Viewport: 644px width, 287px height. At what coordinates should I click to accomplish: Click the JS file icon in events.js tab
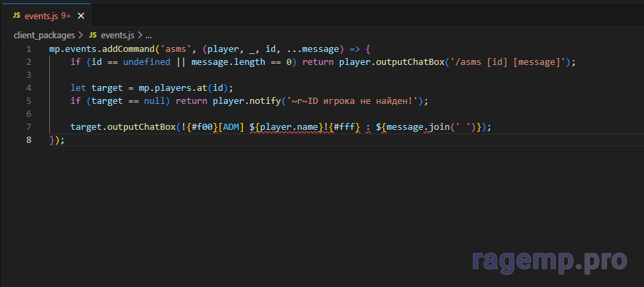[x=16, y=14]
